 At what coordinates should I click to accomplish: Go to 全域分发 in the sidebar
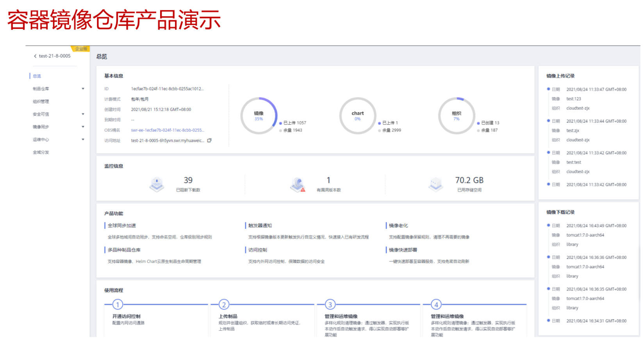click(x=41, y=152)
